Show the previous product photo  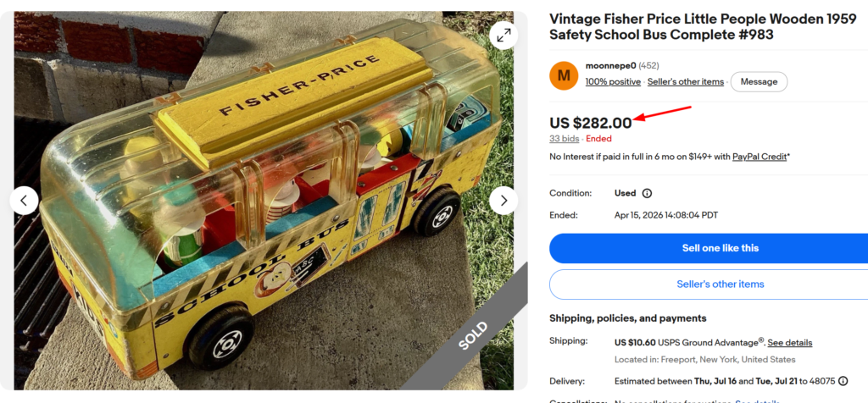click(x=24, y=201)
